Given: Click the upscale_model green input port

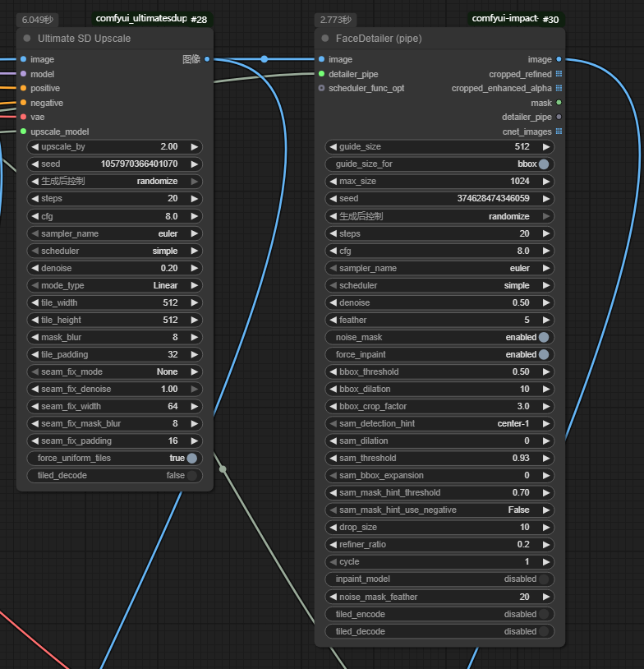Looking at the screenshot, I should (23, 131).
